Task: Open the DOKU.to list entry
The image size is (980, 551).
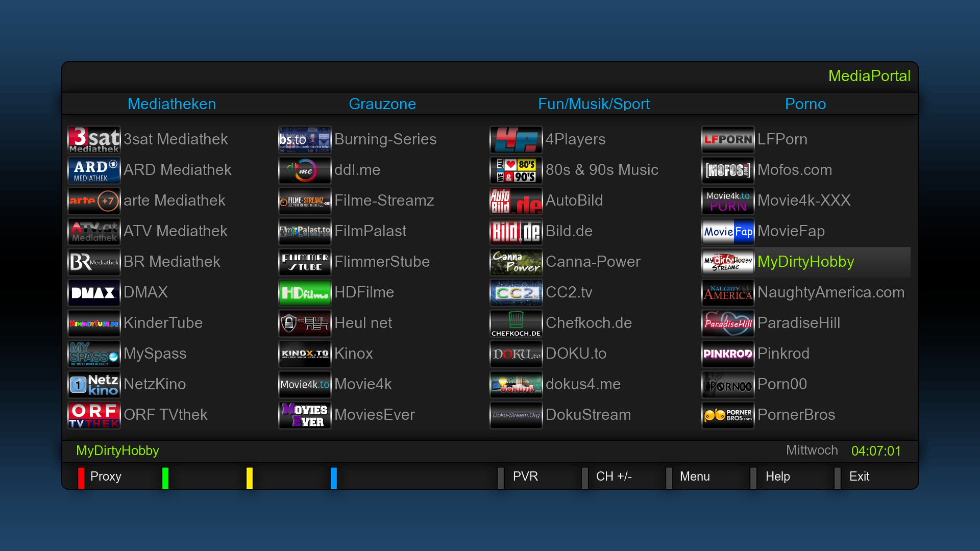Action: click(576, 354)
